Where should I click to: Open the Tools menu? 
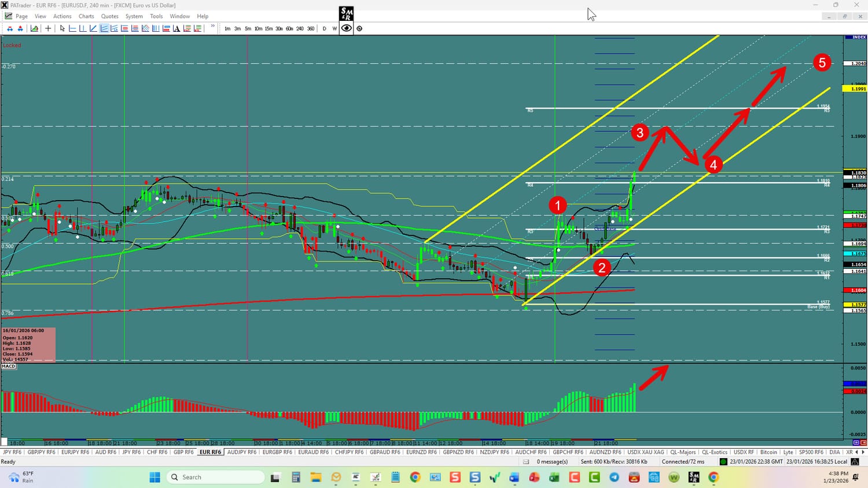(x=156, y=16)
